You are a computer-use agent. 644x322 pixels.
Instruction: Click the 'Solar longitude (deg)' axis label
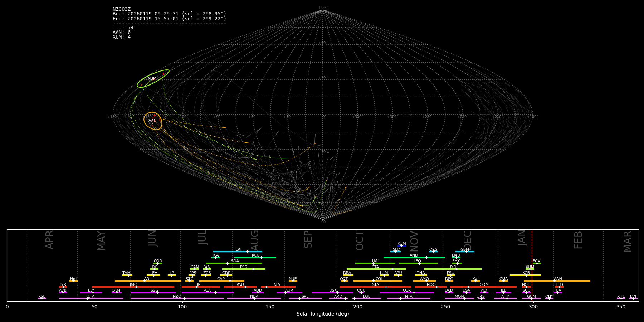pyautogui.click(x=323, y=314)
